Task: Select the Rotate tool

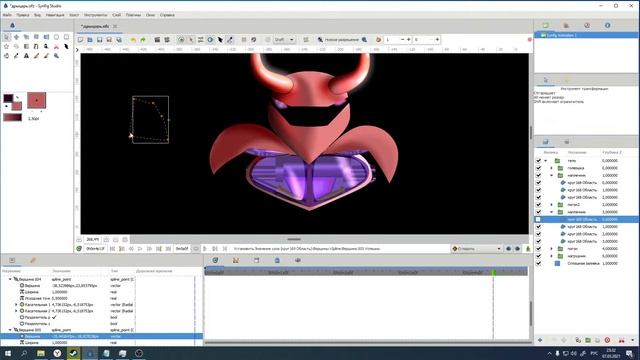Action: [x=36, y=37]
